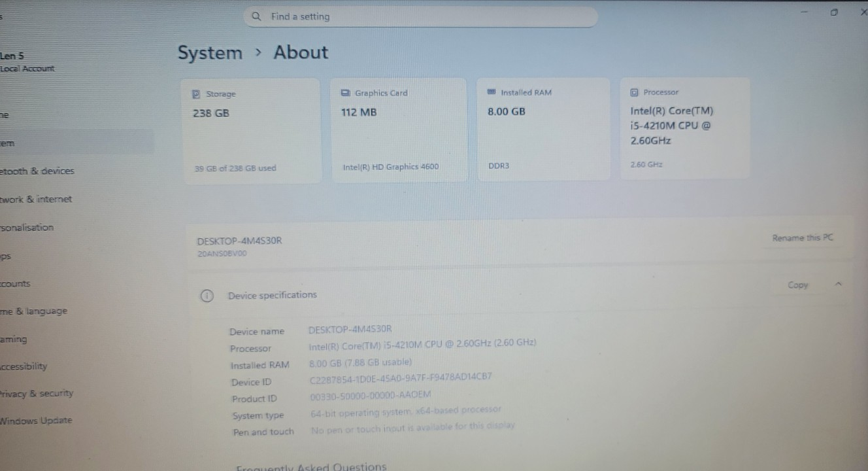Open Network & internet settings
The width and height of the screenshot is (868, 471).
[x=36, y=199]
